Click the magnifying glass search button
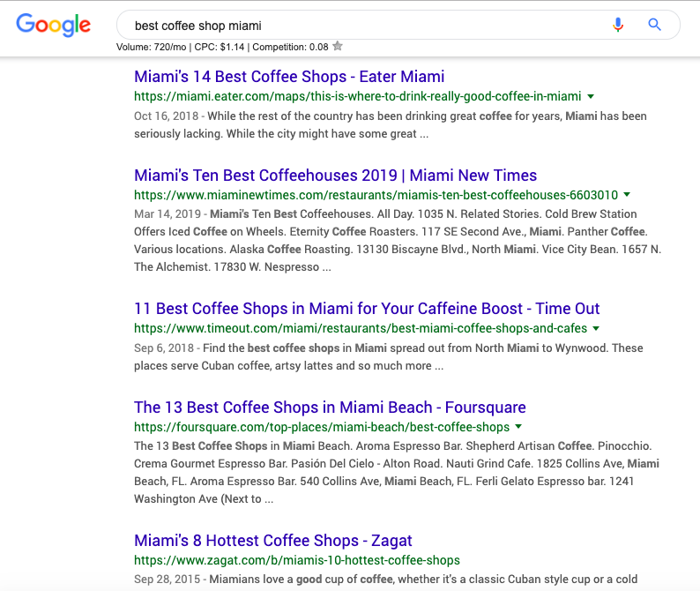700x591 pixels. [x=654, y=25]
